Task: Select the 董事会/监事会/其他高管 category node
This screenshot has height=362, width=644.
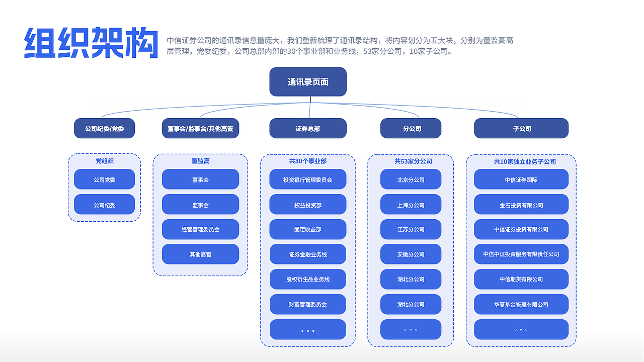Action: 200,128
